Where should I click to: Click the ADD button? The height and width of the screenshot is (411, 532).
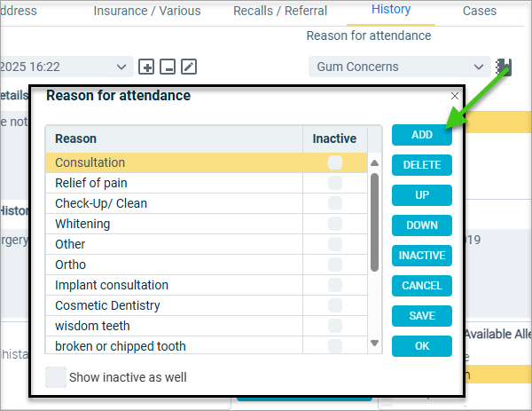(x=422, y=135)
